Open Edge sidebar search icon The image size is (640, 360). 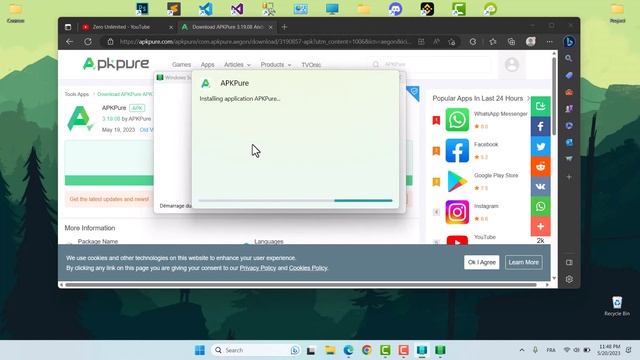pos(569,58)
